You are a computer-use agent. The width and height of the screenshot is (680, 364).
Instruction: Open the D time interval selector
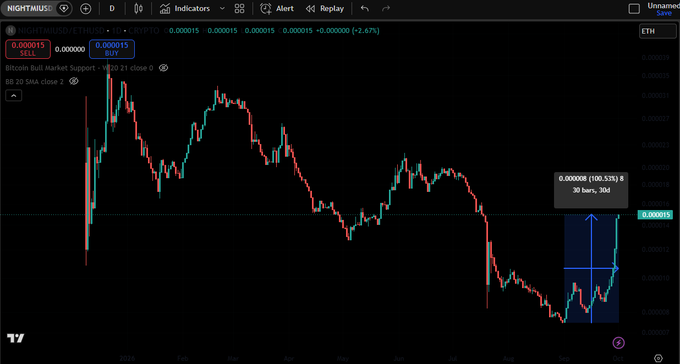112,8
